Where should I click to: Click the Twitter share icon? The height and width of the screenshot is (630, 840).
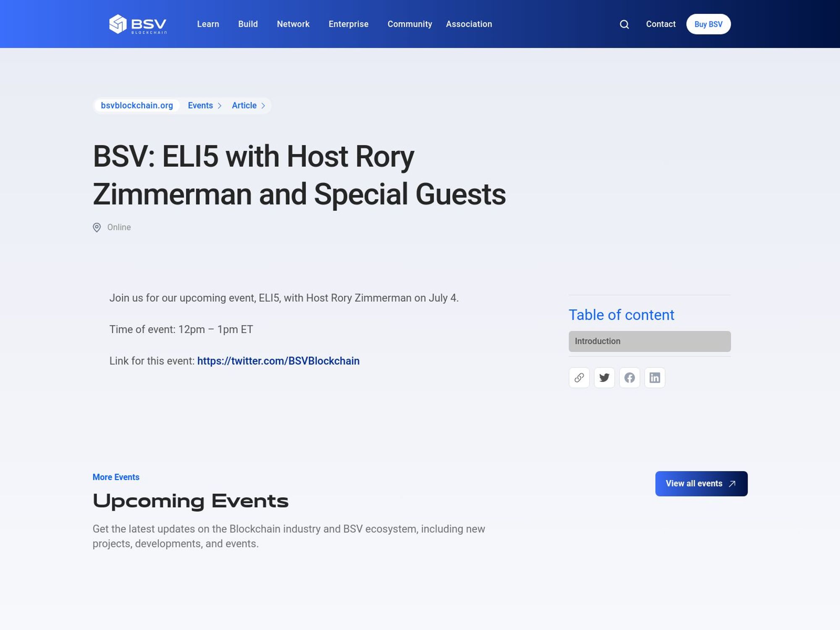click(x=604, y=377)
